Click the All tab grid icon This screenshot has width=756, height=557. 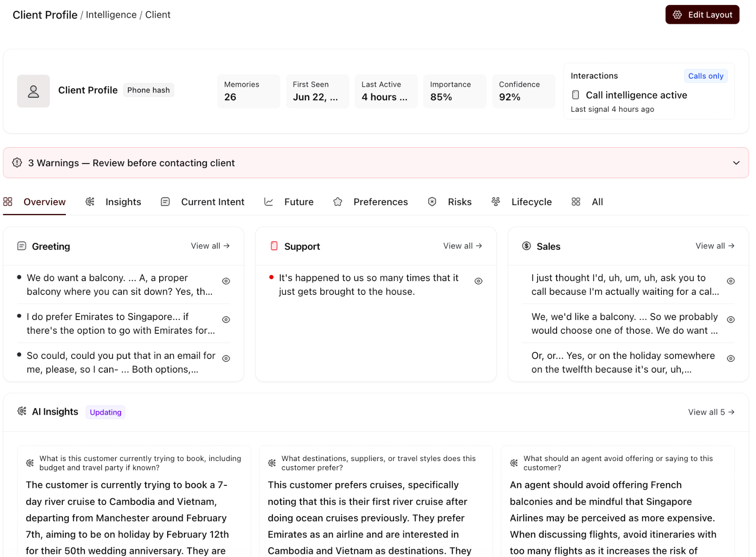coord(576,202)
